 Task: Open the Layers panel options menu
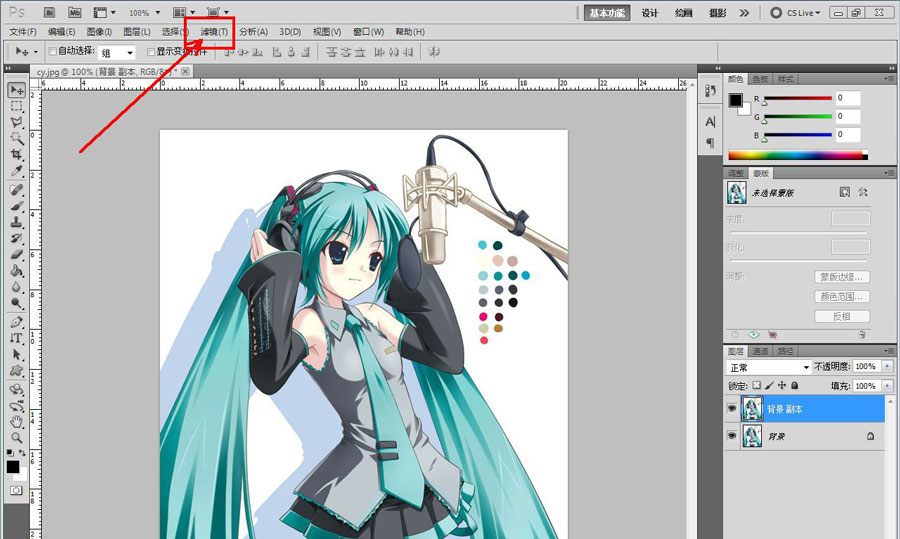(889, 351)
